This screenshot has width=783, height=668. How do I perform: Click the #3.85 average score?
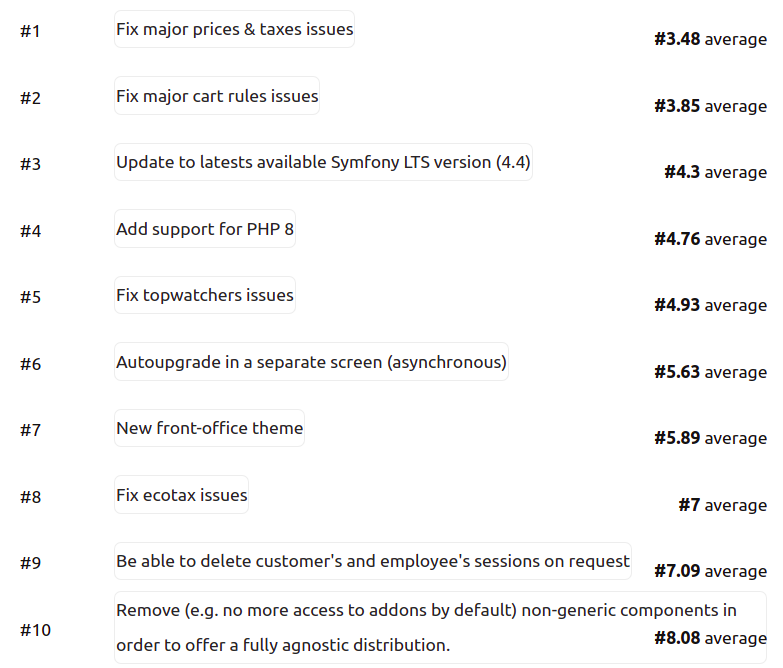click(710, 106)
